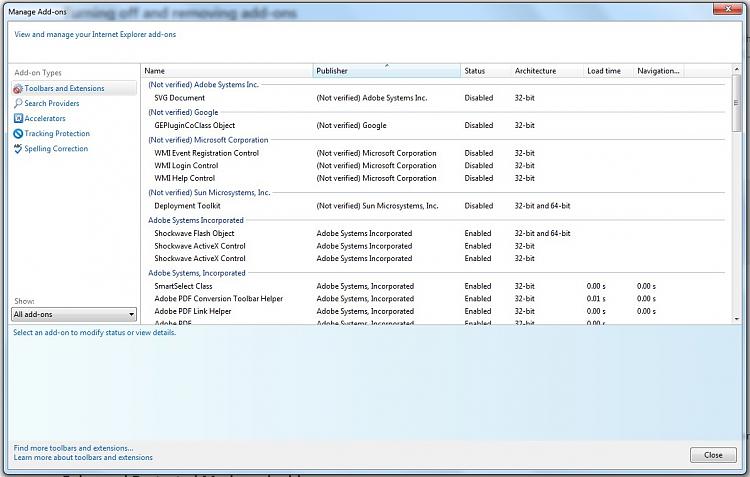Screen dimensions: 750x477
Task: Select the Toolbars and Extensions icon
Action: 18,89
